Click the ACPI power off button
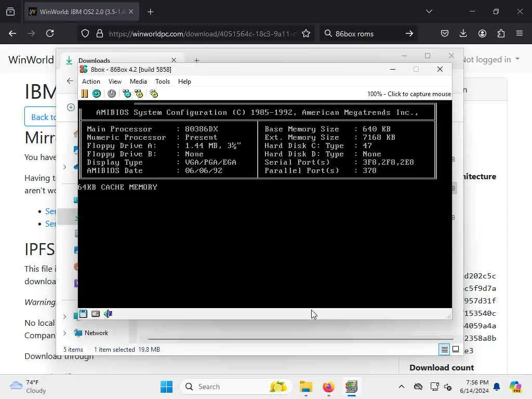532x399 pixels. coord(112,94)
